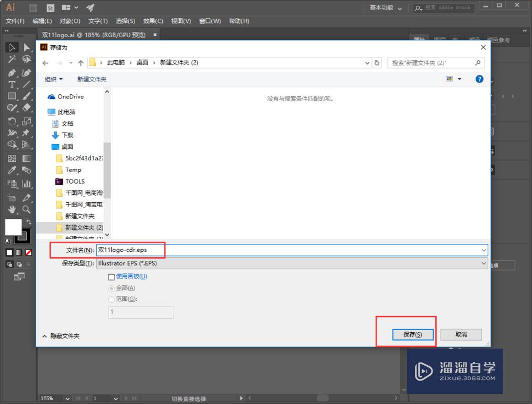Open the 保存类型 format dropdown
Viewport: 532px width, 404px height.
(x=484, y=263)
